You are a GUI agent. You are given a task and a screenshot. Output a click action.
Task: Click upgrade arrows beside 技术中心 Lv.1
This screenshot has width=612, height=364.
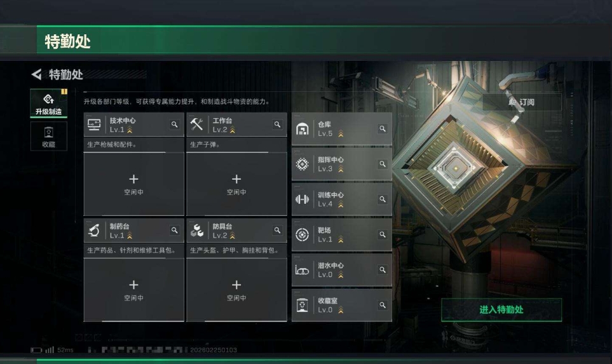coord(130,130)
